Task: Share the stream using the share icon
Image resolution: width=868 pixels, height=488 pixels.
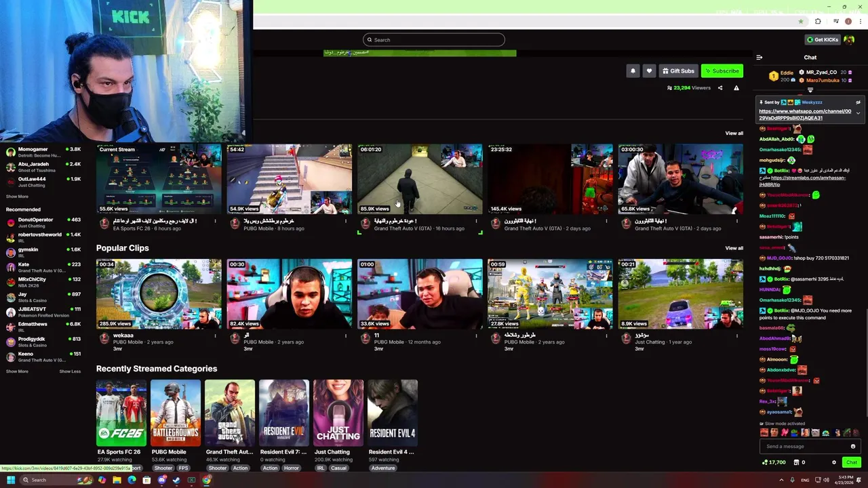Action: [720, 87]
